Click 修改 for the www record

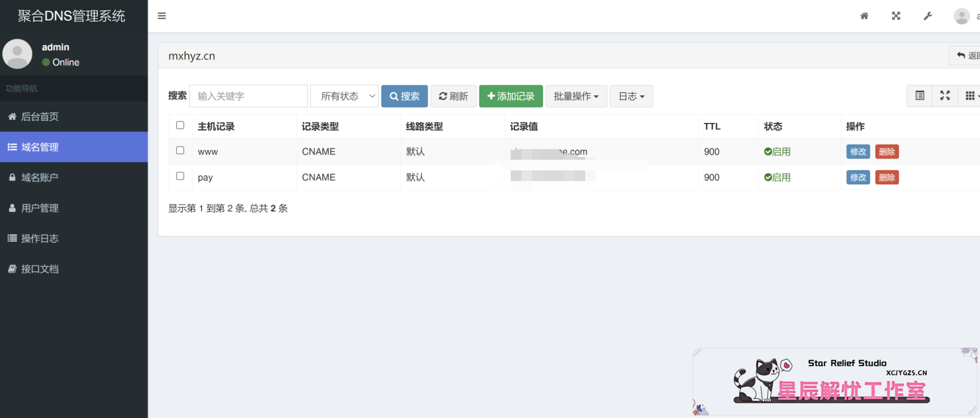858,152
